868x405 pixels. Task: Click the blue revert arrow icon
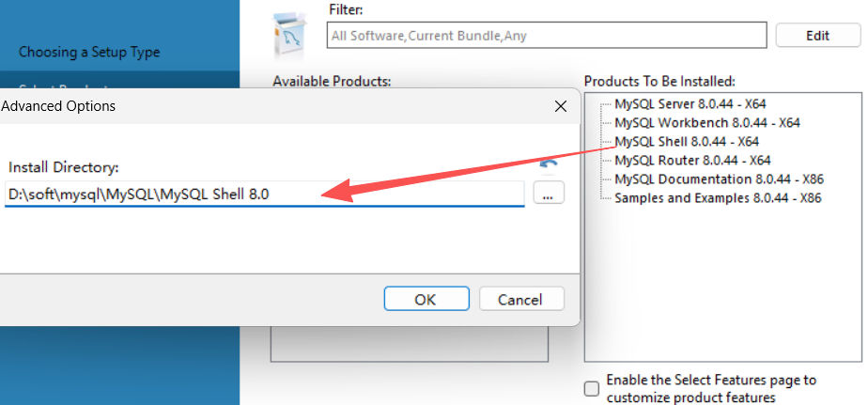[x=549, y=164]
